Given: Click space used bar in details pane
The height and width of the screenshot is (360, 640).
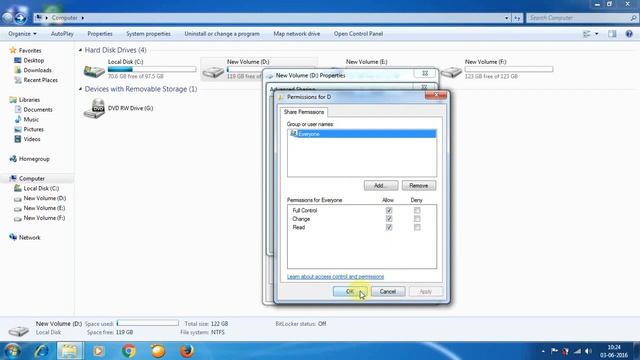Looking at the screenshot, I should tap(148, 323).
